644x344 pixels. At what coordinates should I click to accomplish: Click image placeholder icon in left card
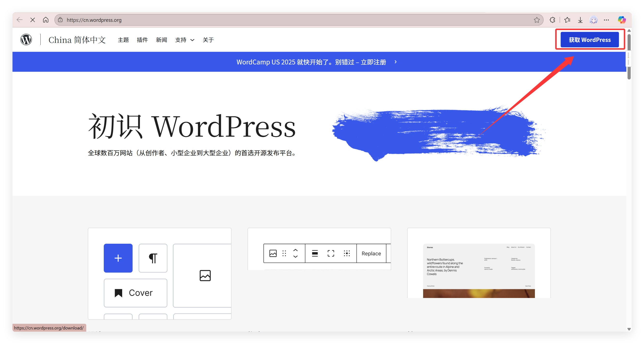click(205, 275)
